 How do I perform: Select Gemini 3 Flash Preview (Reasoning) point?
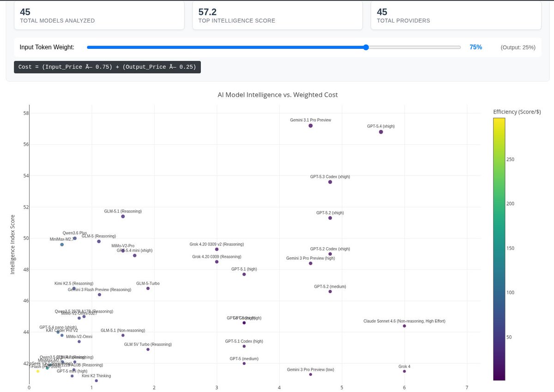click(99, 295)
